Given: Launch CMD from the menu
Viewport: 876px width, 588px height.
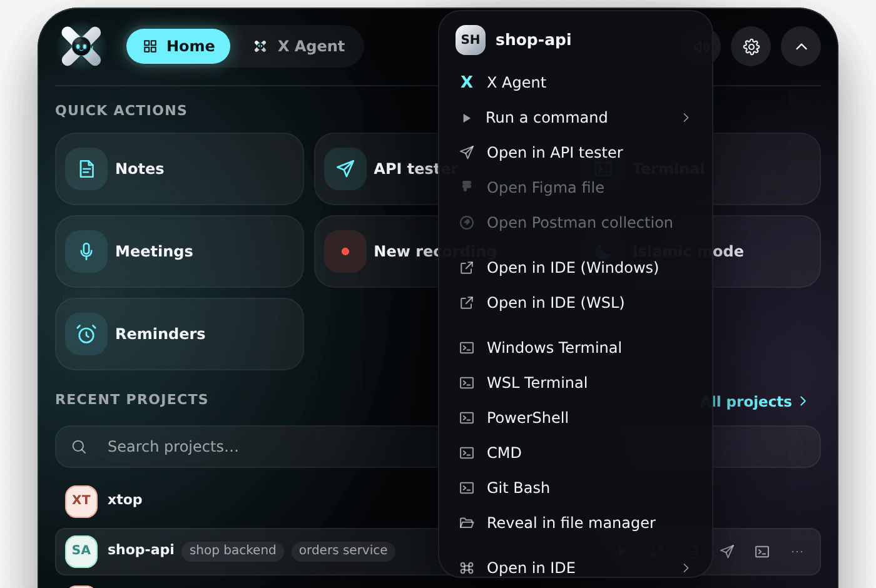Looking at the screenshot, I should tap(576, 453).
